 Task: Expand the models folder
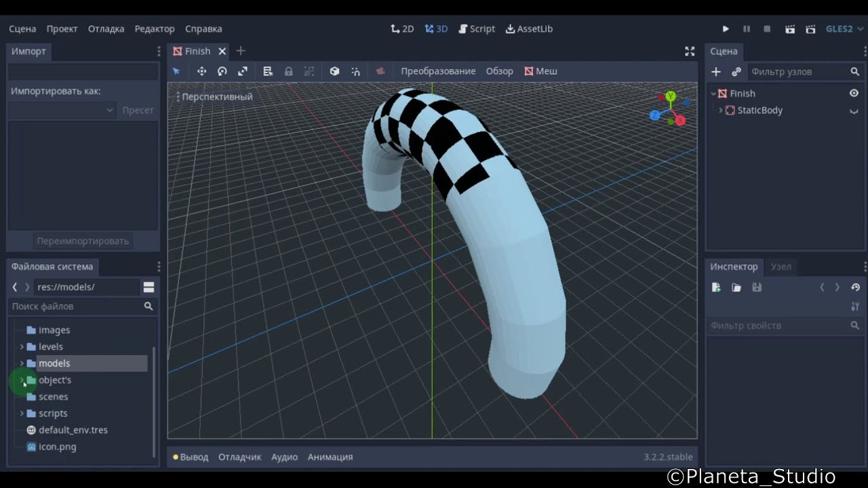pos(22,364)
